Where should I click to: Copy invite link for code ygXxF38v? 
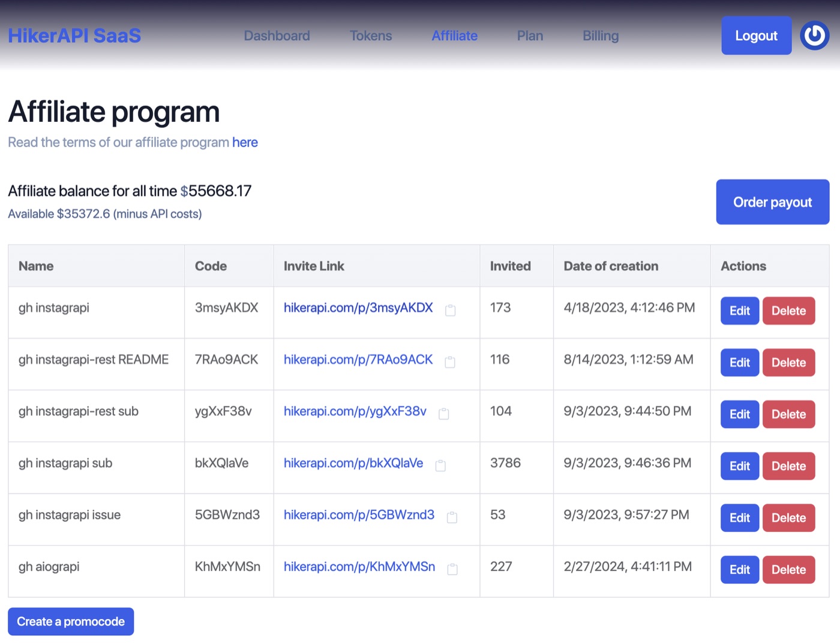[x=444, y=414]
